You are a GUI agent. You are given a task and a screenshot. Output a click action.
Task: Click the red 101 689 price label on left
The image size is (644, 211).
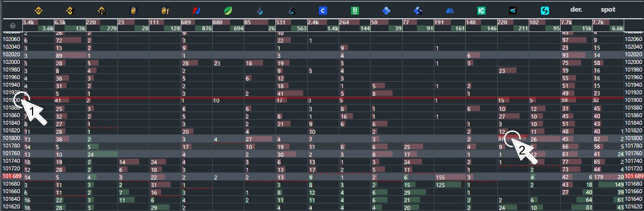click(11, 177)
